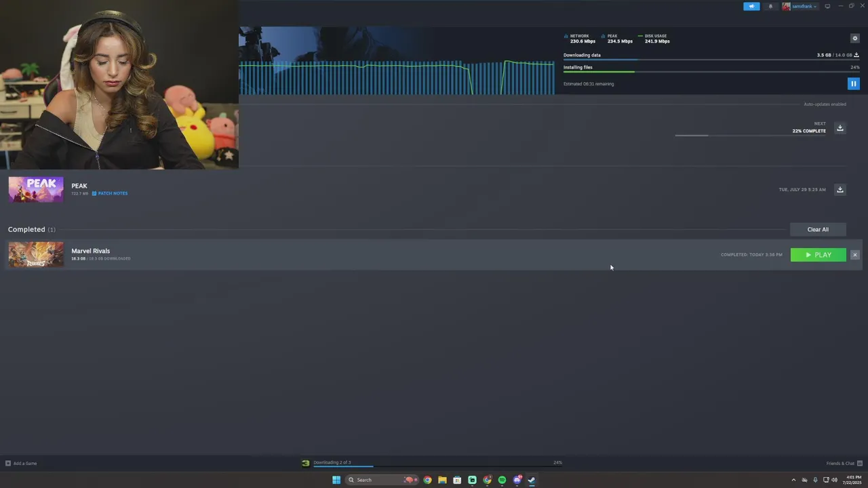Screen dimensions: 868x488
Task: Open Spotify from taskbar
Action: 502,480
